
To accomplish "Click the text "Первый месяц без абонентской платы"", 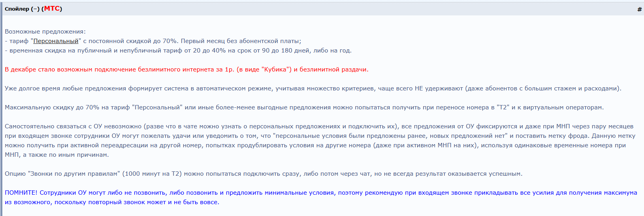I will coord(241,41).
